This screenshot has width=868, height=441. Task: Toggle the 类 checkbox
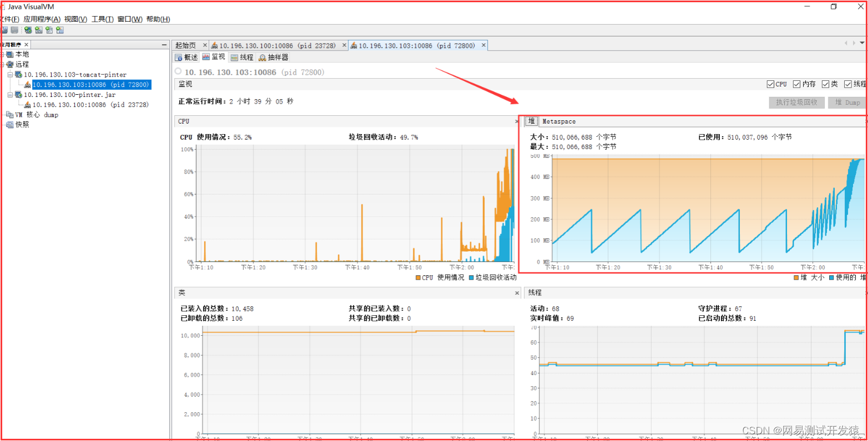pos(825,84)
